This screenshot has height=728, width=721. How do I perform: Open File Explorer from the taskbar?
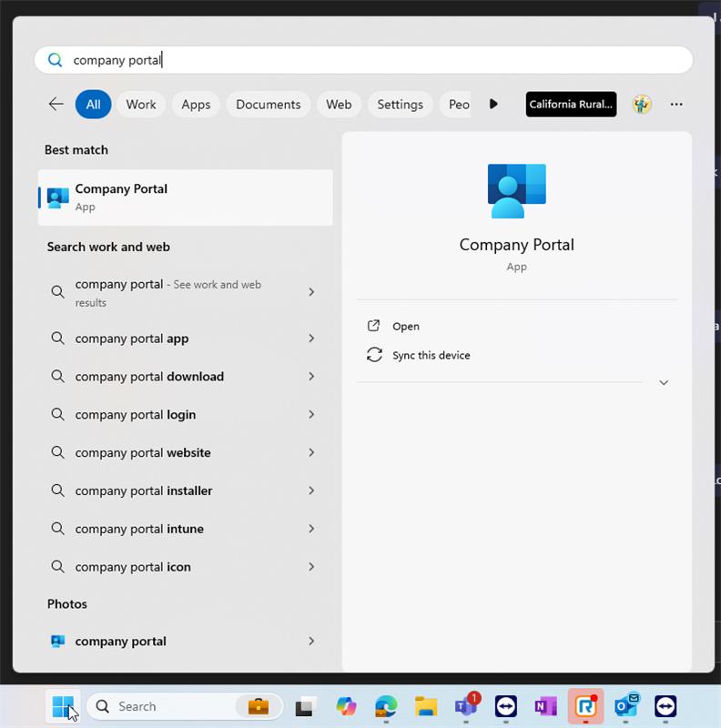(426, 706)
